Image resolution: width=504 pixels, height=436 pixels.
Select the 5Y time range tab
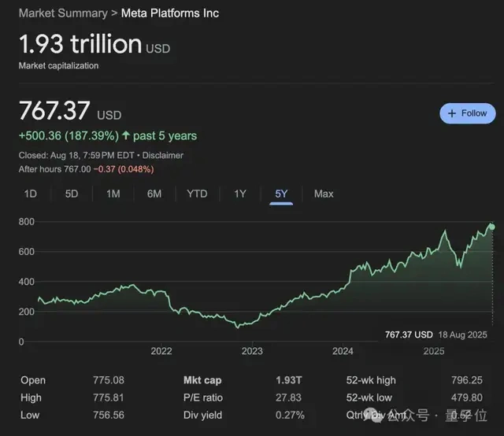(x=281, y=194)
